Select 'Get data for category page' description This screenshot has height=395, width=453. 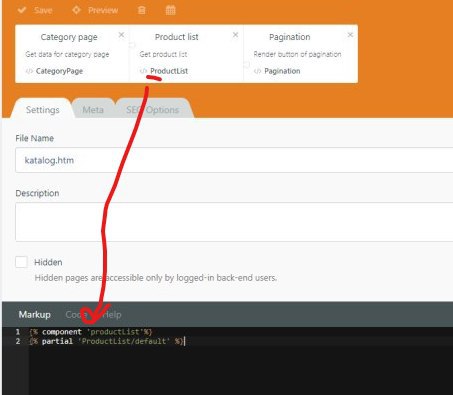tap(67, 54)
